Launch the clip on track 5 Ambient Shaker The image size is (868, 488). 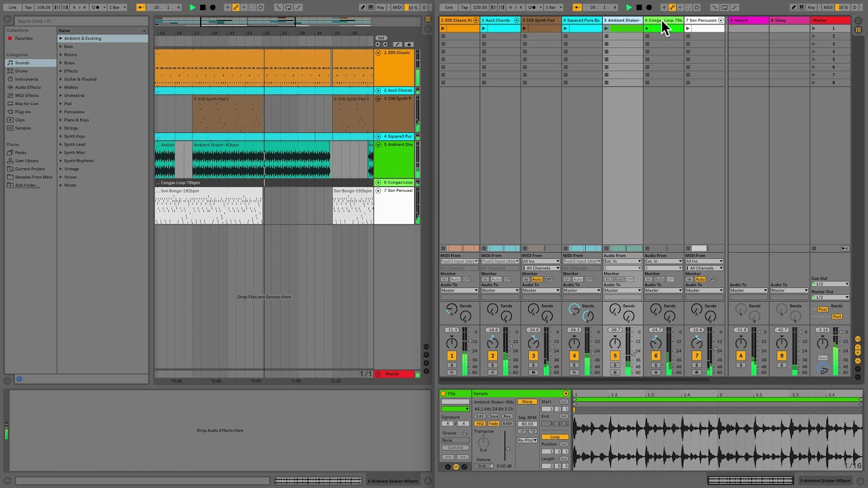pos(607,28)
